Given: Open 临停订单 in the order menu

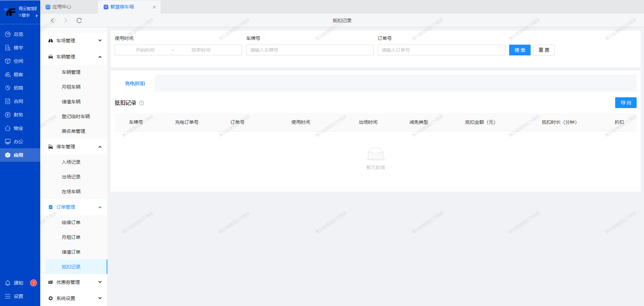Looking at the screenshot, I should pyautogui.click(x=71, y=222).
